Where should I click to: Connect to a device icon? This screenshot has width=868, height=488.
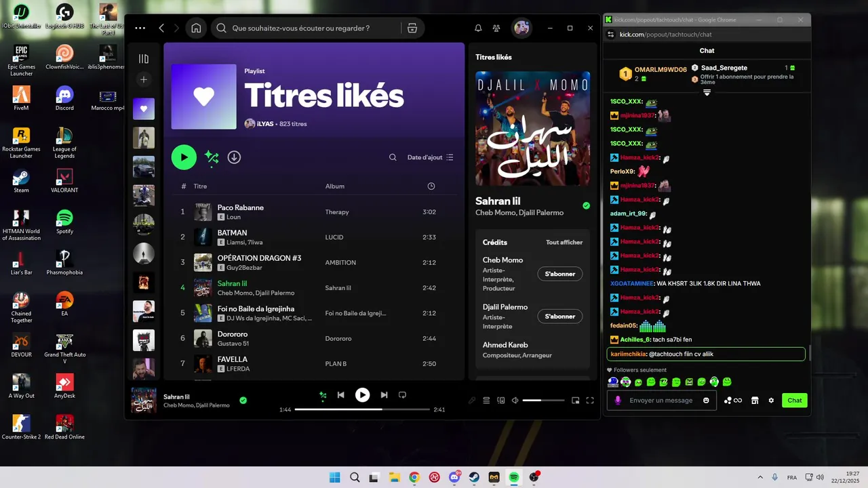tap(501, 401)
